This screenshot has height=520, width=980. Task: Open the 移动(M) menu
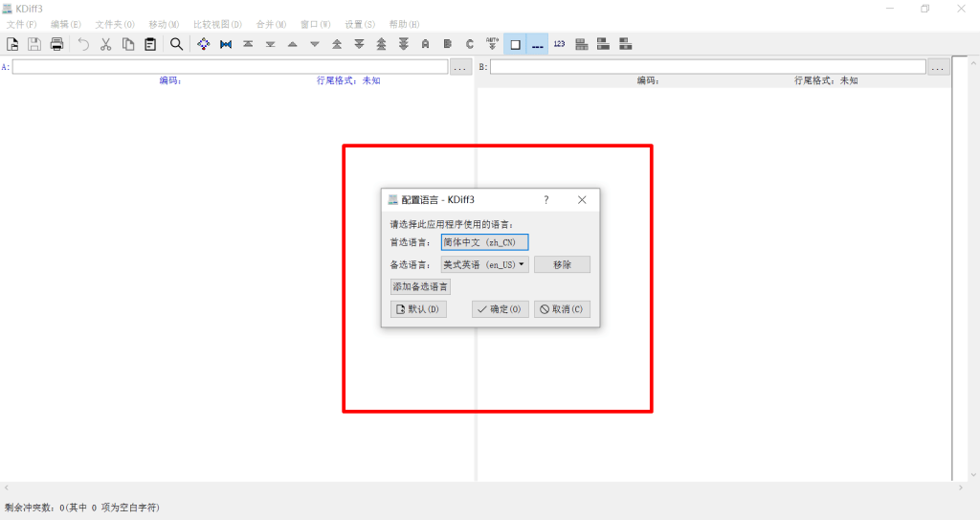[164, 24]
